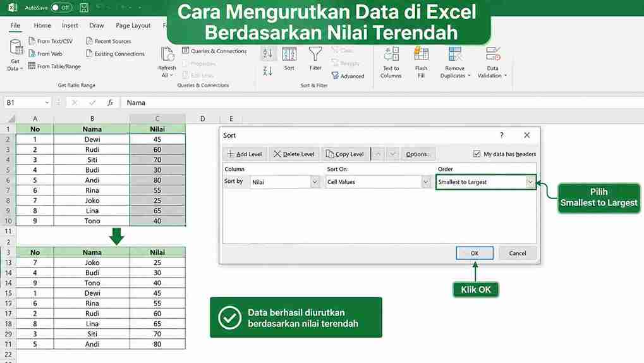Open the File tab
This screenshot has height=363, width=644.
tap(15, 25)
